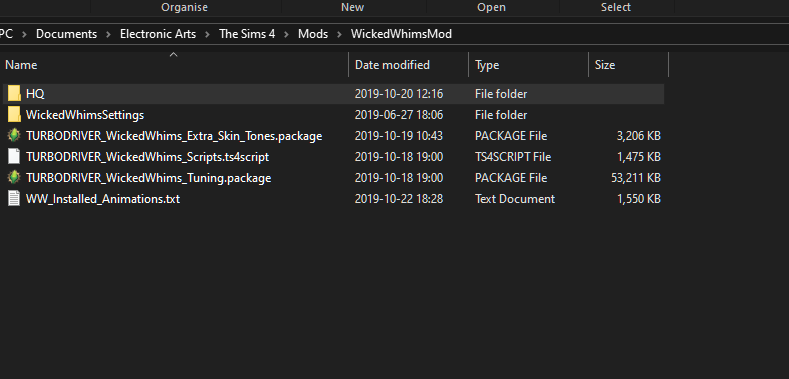Select the TURBODRIVER_WickedWhims_Tuning.package file name
Screen dimensions: 789x379
pyautogui.click(x=148, y=178)
